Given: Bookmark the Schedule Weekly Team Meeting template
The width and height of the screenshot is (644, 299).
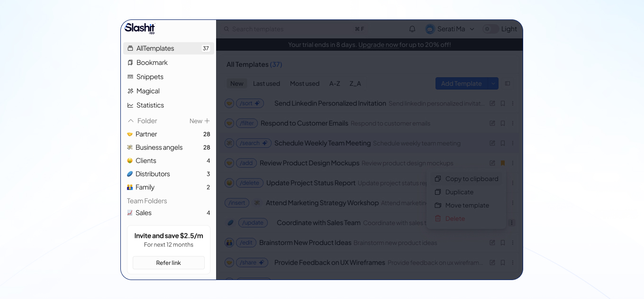Looking at the screenshot, I should point(503,143).
